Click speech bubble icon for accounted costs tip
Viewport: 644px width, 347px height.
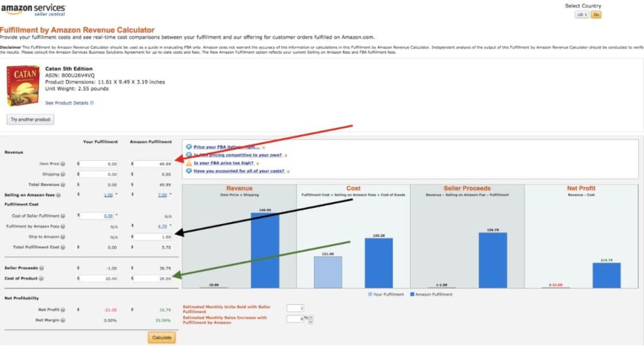(x=189, y=171)
